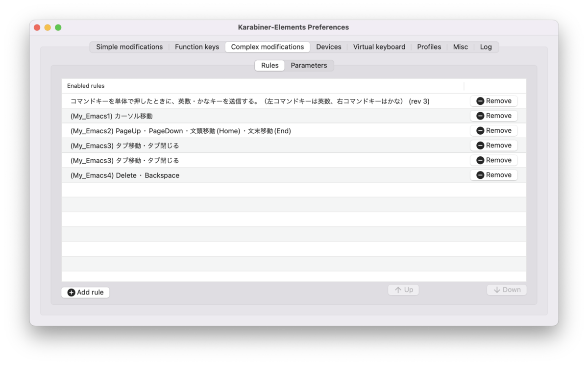Open the Profiles tab
The width and height of the screenshot is (588, 365).
[429, 47]
